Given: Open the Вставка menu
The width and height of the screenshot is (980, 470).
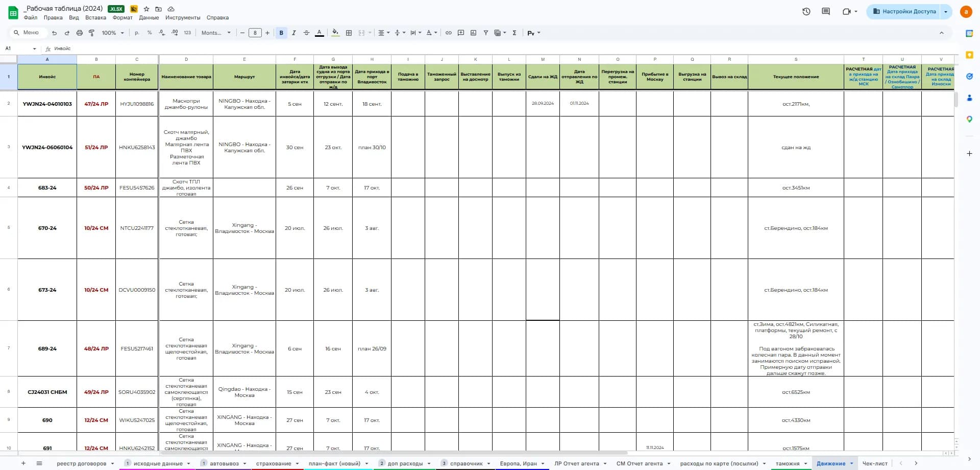Looking at the screenshot, I should click(96, 17).
